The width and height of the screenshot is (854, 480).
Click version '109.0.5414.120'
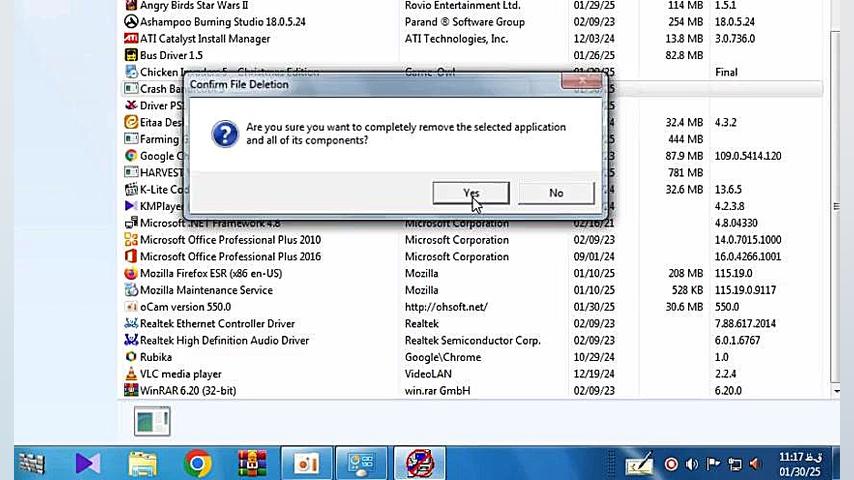click(x=748, y=156)
